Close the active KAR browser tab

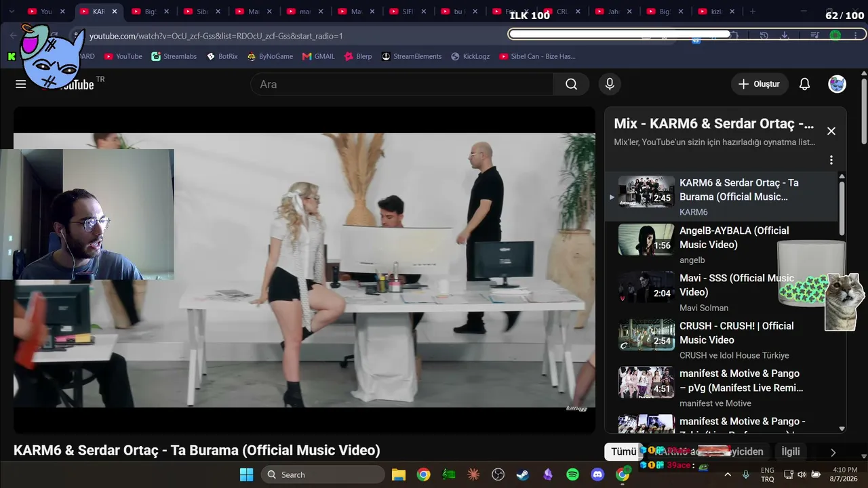click(x=115, y=12)
